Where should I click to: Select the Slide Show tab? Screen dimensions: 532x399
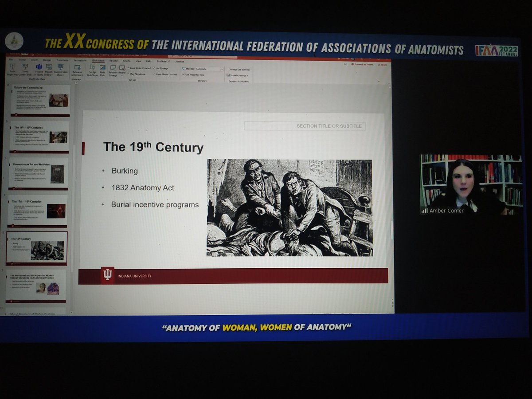pos(98,61)
